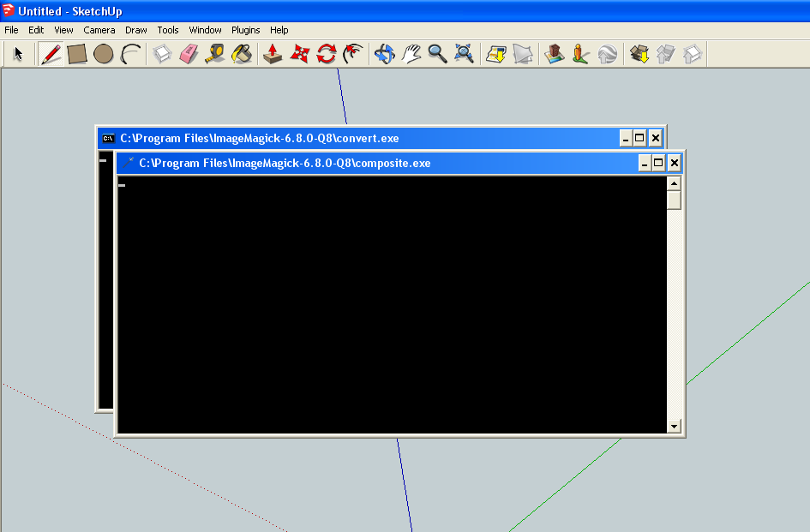Image resolution: width=810 pixels, height=532 pixels.
Task: Choose the Line pencil tool
Action: coord(51,54)
